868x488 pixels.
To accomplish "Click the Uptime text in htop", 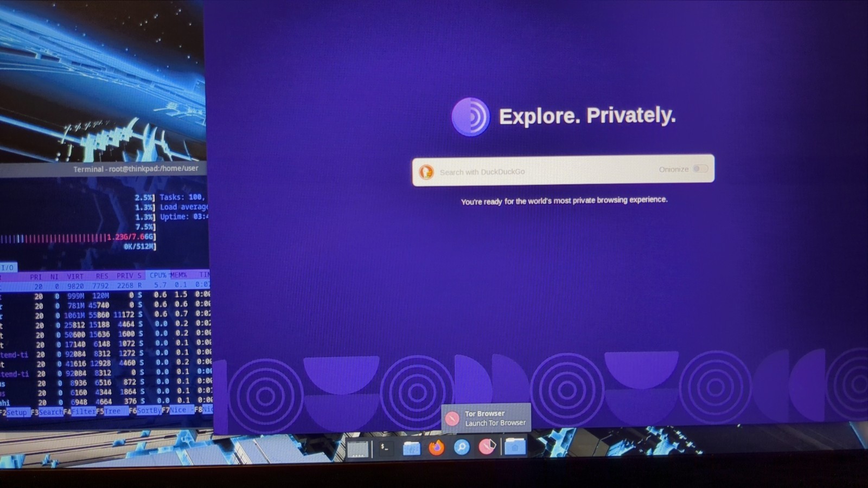I will [184, 216].
